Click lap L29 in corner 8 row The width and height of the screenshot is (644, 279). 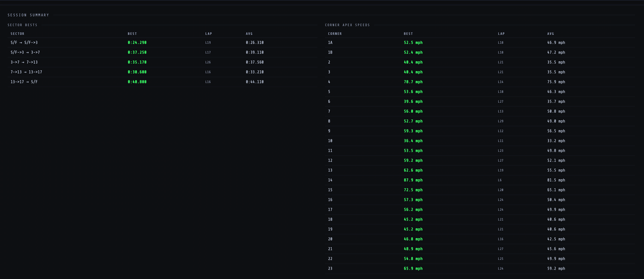(x=501, y=121)
